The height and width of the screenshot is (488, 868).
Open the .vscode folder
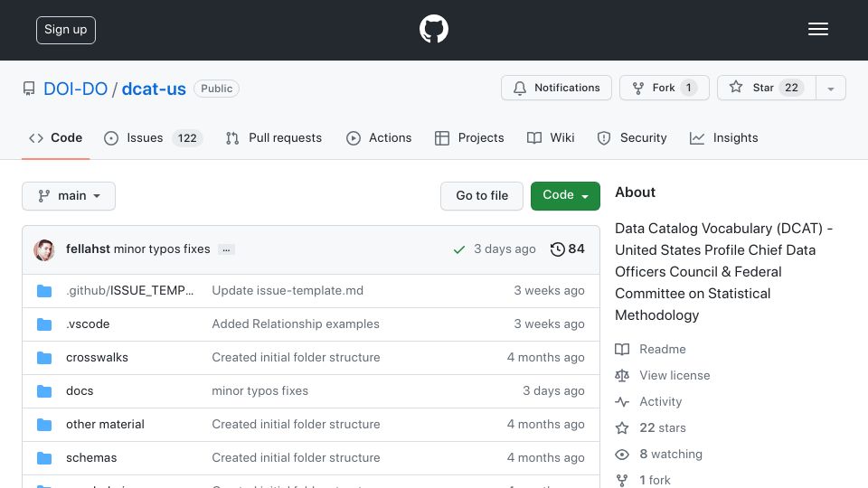click(88, 324)
